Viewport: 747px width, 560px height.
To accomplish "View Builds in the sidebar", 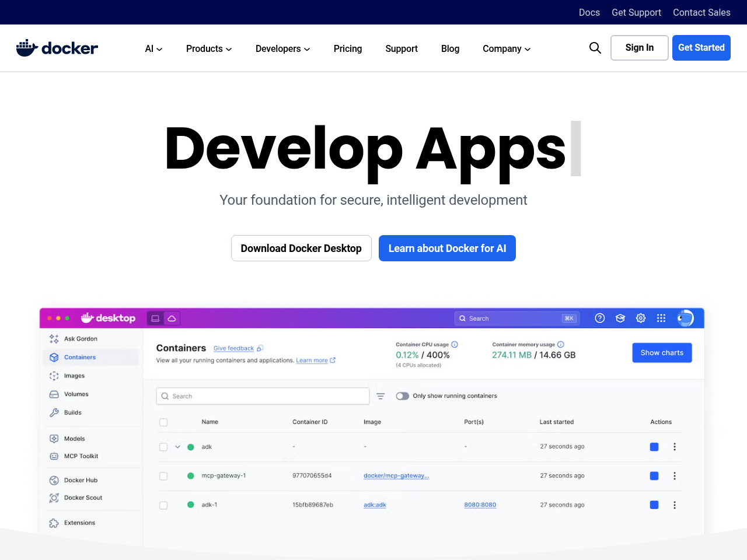I will pyautogui.click(x=72, y=412).
